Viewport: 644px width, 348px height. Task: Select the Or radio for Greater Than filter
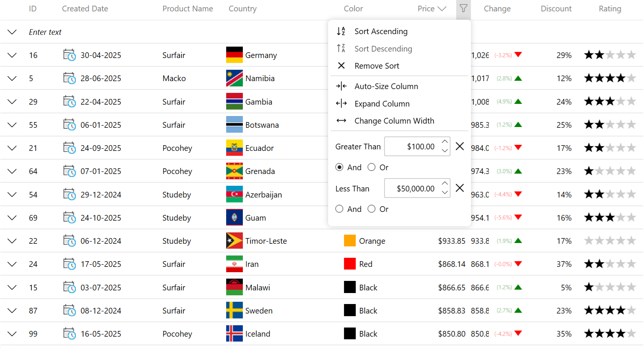pyautogui.click(x=372, y=167)
